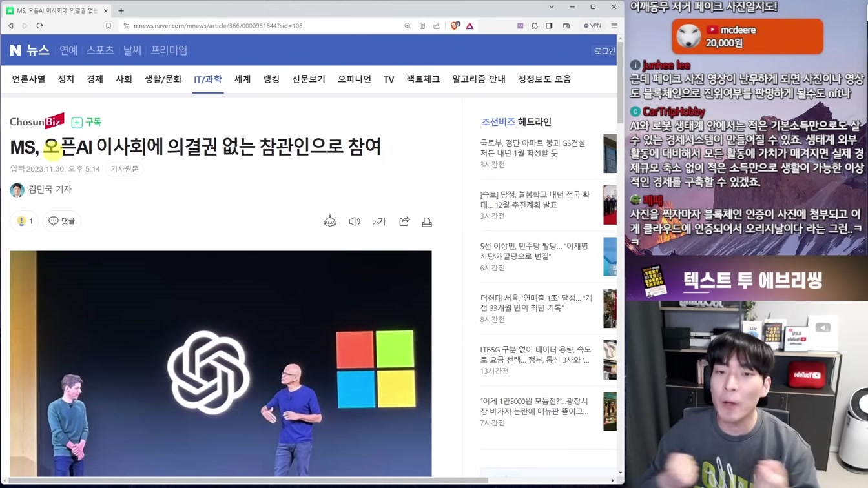Open 조선비즈 헤드라인 heading link

516,122
